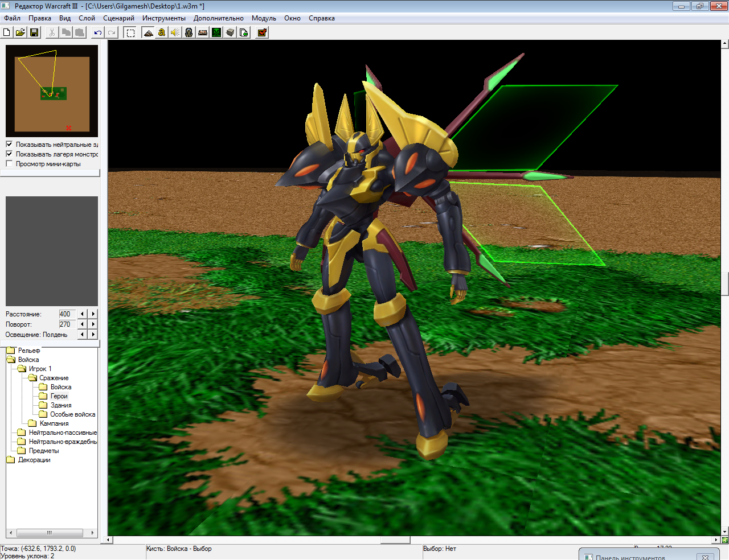Viewport: 729px width, 560px height.
Task: Open the Import Manager
Action: [x=244, y=32]
